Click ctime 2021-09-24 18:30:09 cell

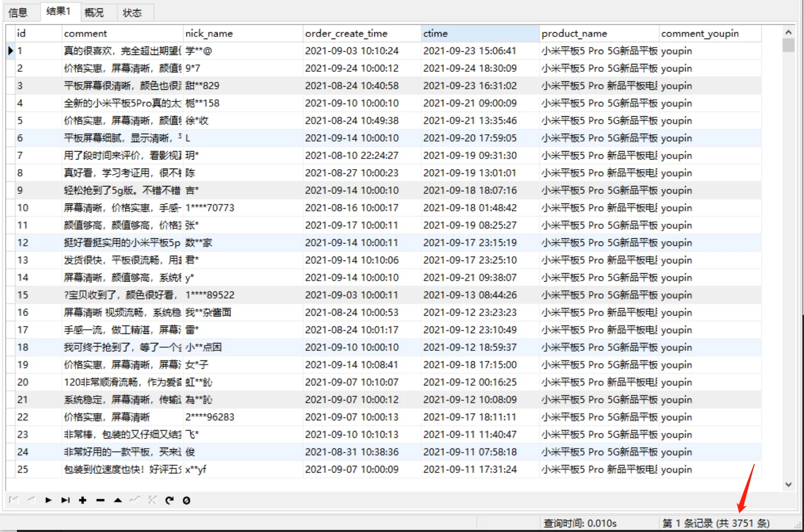pos(480,68)
